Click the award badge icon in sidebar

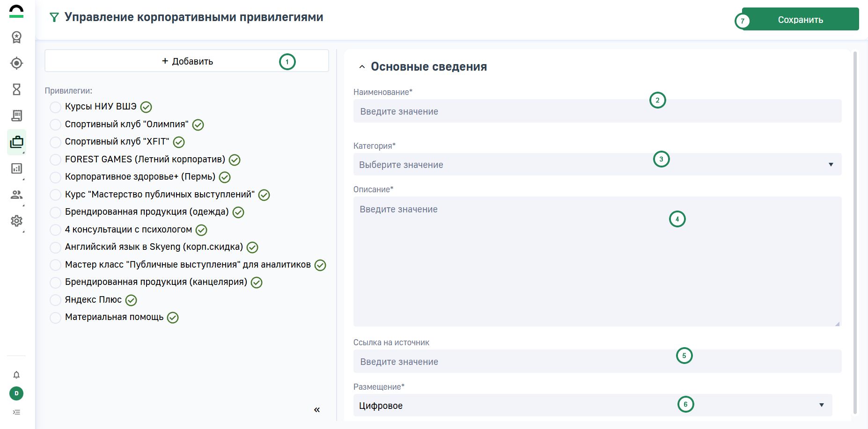point(16,37)
